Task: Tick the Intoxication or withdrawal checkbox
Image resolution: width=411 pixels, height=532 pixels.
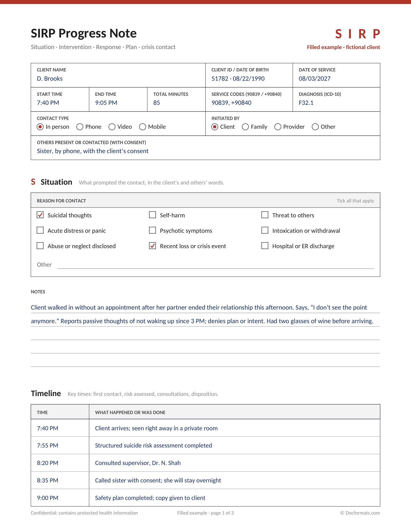Action: click(265, 230)
